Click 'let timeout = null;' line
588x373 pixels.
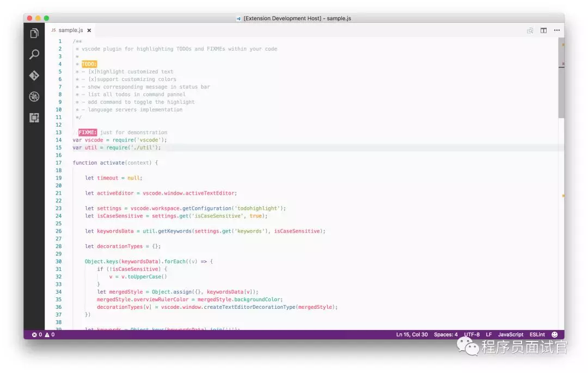113,178
